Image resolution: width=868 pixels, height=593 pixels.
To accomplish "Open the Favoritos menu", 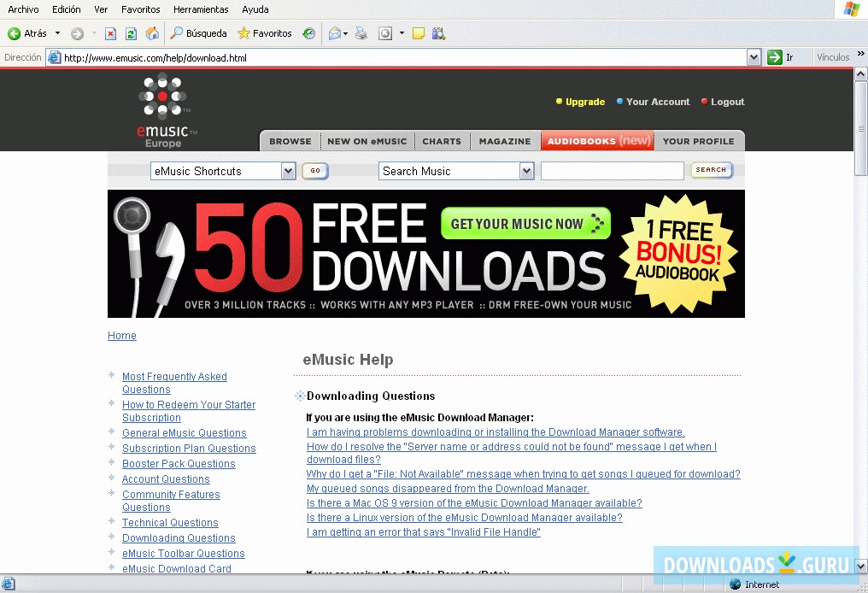I will click(141, 9).
